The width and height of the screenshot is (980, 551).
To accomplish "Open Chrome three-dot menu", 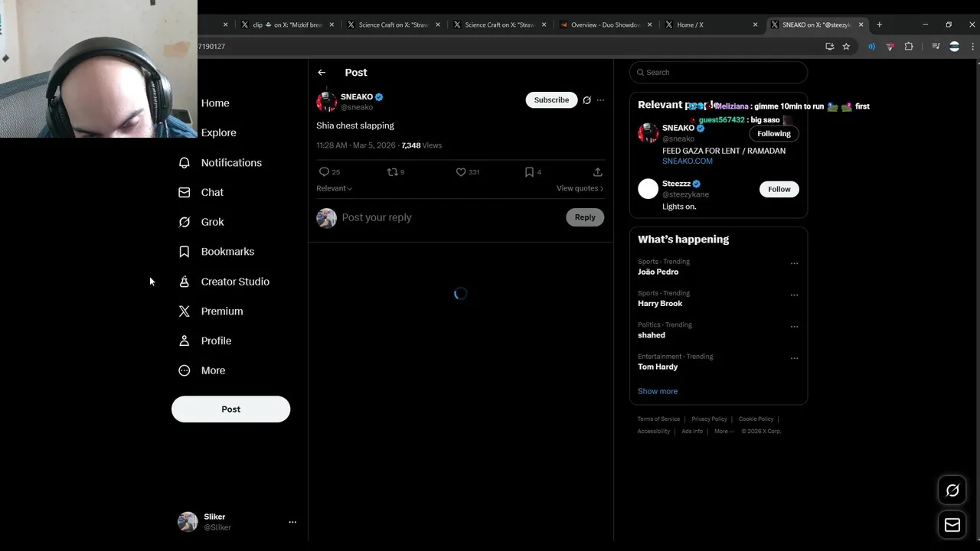I will click(x=973, y=47).
